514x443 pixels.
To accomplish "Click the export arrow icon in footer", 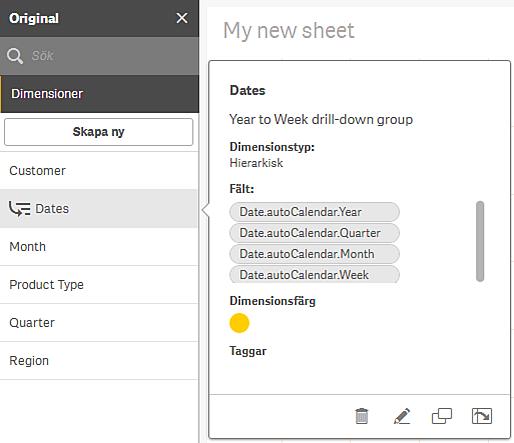I will pyautogui.click(x=482, y=416).
